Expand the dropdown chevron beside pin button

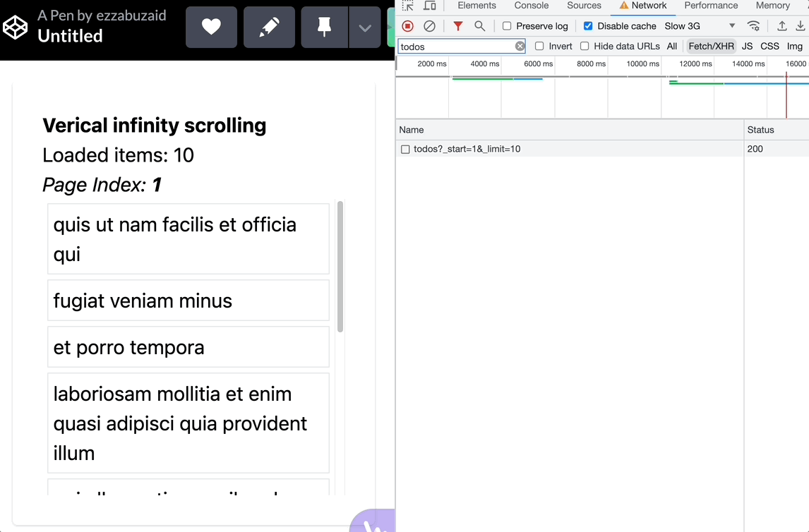pos(365,28)
